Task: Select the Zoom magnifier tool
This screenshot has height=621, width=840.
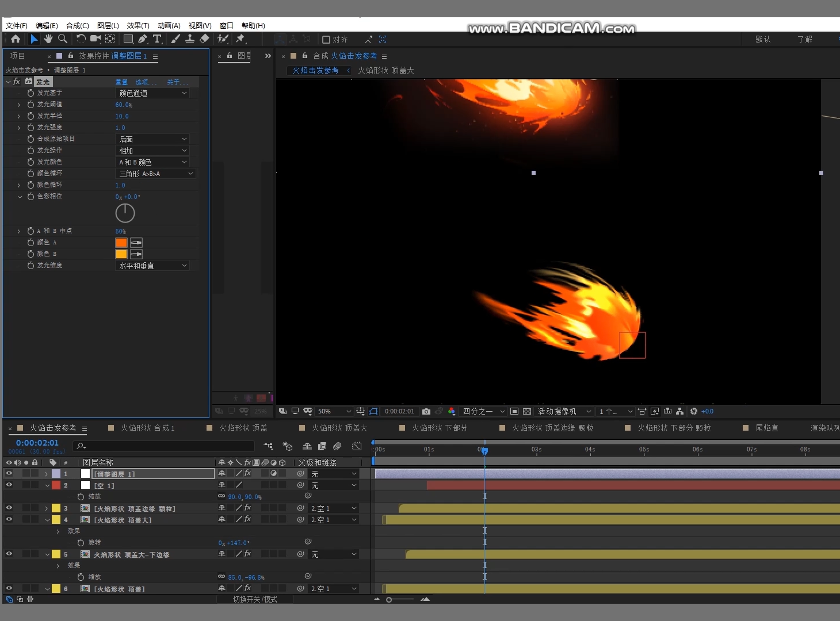Action: (63, 39)
